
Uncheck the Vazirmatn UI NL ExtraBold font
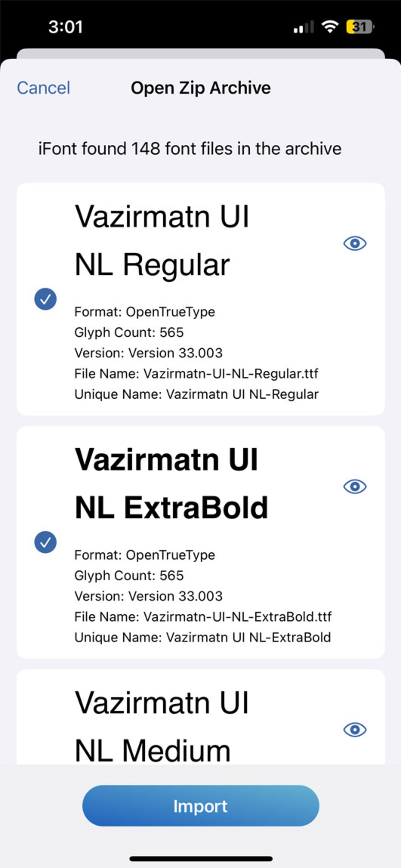46,542
